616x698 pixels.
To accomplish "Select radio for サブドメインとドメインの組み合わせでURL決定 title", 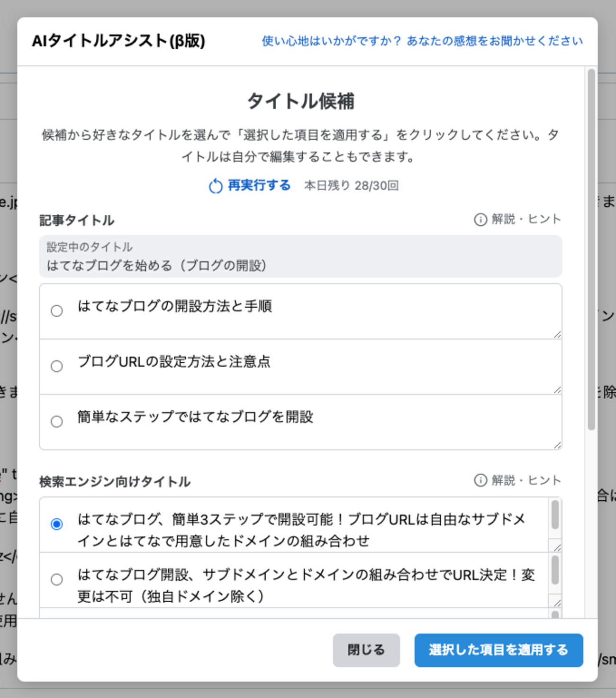I will tap(57, 579).
